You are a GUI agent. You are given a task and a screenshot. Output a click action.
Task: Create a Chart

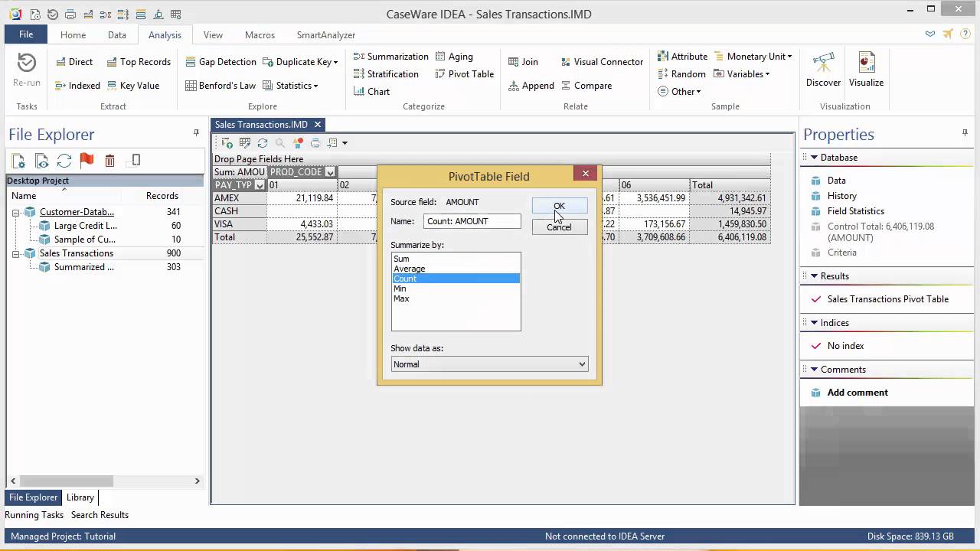click(371, 91)
